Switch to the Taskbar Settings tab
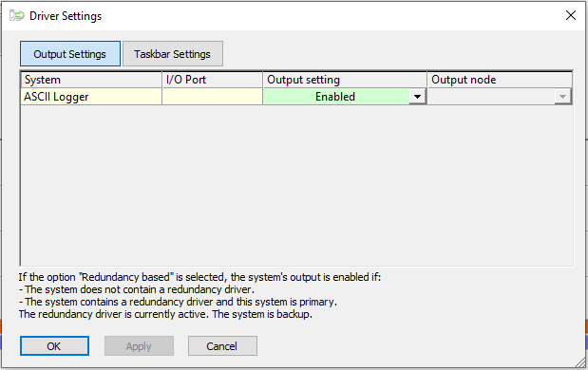 pos(173,54)
